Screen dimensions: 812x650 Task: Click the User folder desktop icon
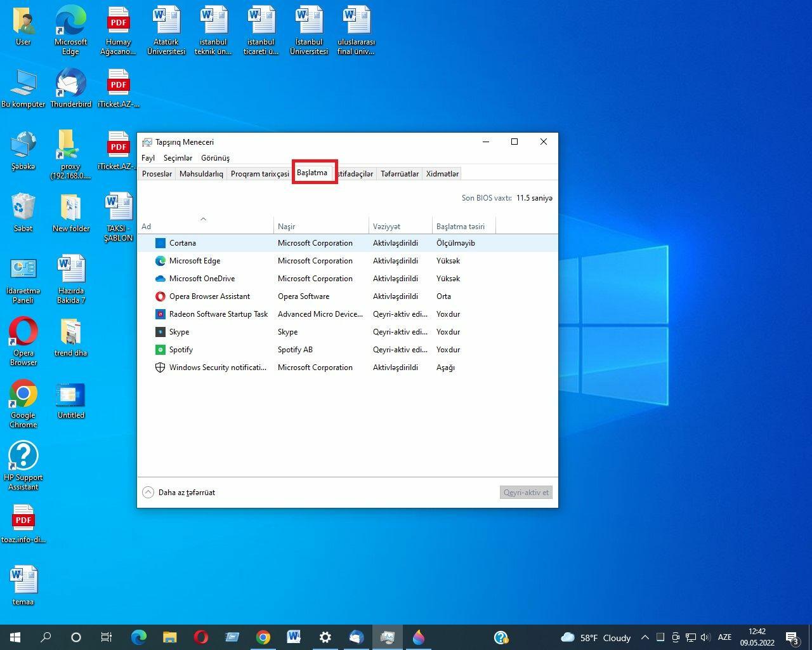point(23,25)
